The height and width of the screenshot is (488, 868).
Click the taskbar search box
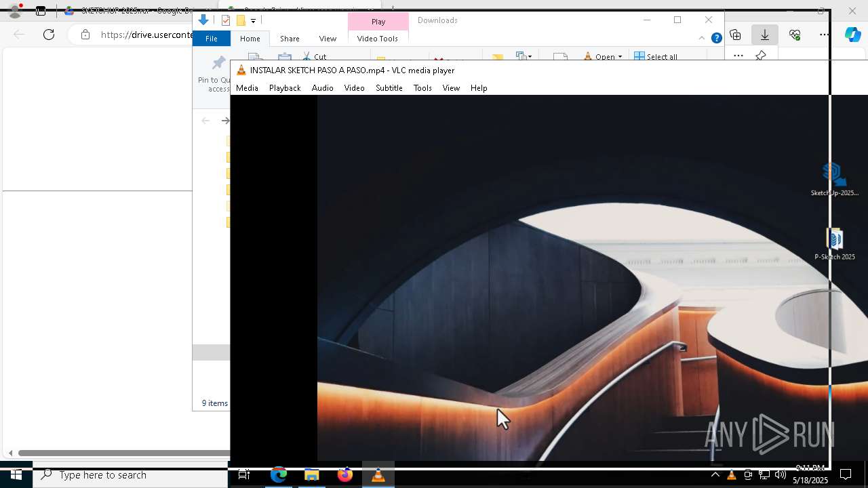point(130,475)
